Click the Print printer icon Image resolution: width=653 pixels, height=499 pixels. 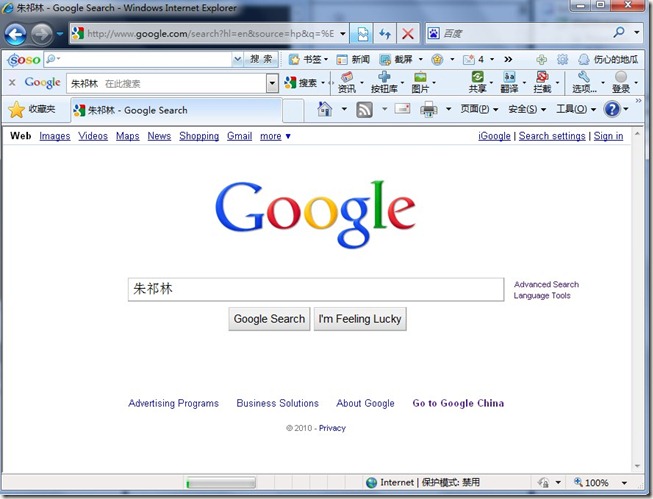coord(429,110)
